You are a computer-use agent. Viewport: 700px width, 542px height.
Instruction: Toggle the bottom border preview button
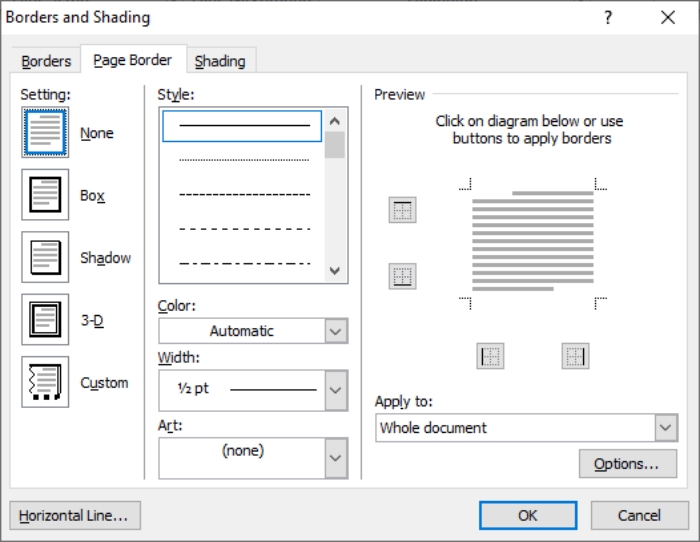(402, 276)
